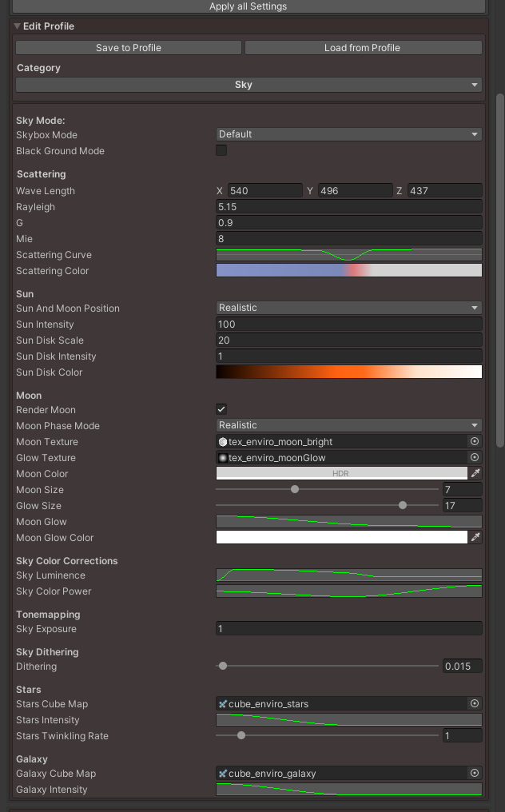Image resolution: width=505 pixels, height=812 pixels.
Task: Collapse the Edit Profile foldout
Action: [17, 26]
